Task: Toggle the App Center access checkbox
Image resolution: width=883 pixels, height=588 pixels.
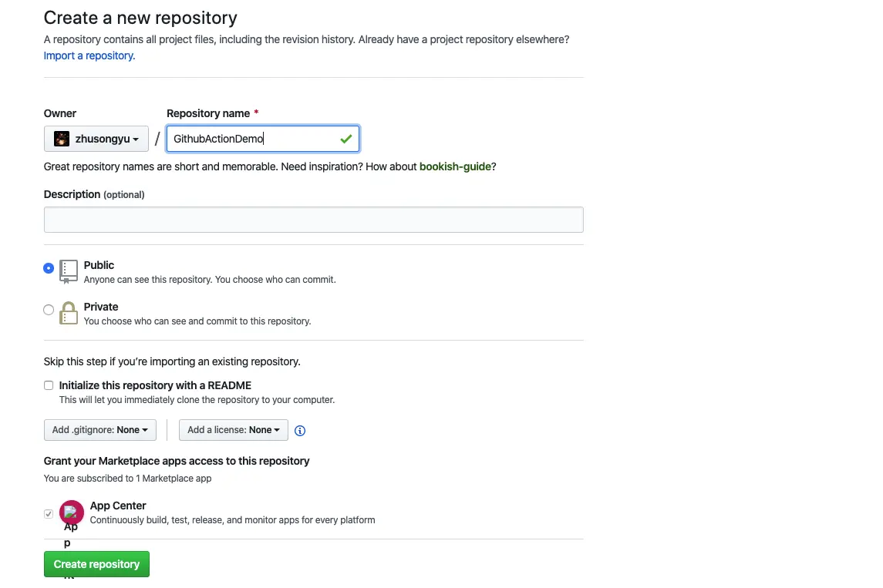Action: coord(49,514)
